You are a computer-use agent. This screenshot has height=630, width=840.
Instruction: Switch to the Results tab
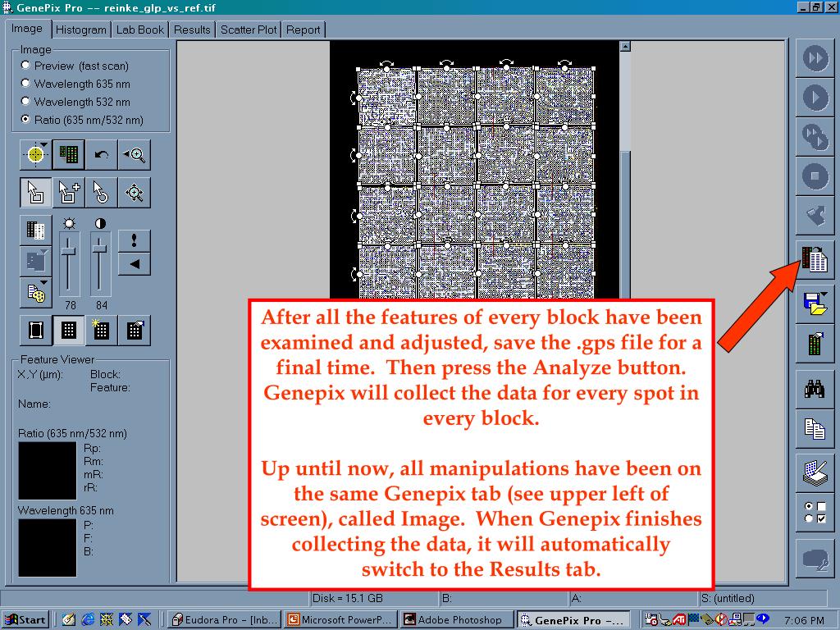tap(192, 30)
